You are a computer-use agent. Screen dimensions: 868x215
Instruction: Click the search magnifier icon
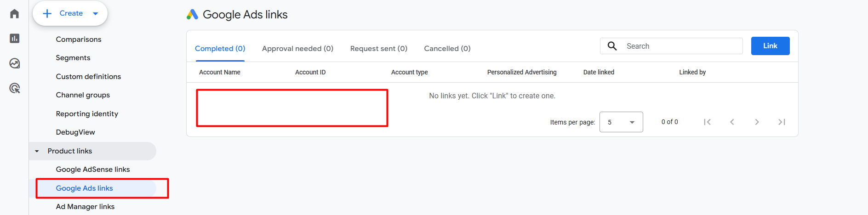(x=612, y=46)
